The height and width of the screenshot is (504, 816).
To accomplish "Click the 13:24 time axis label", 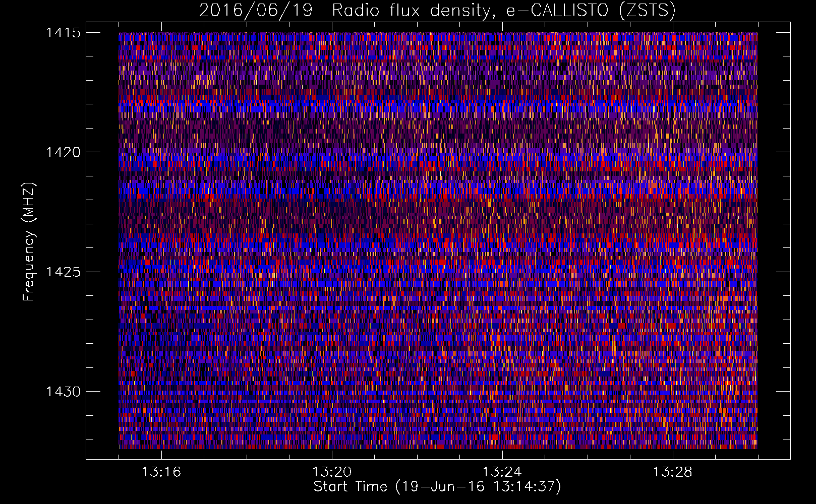I will pyautogui.click(x=502, y=472).
